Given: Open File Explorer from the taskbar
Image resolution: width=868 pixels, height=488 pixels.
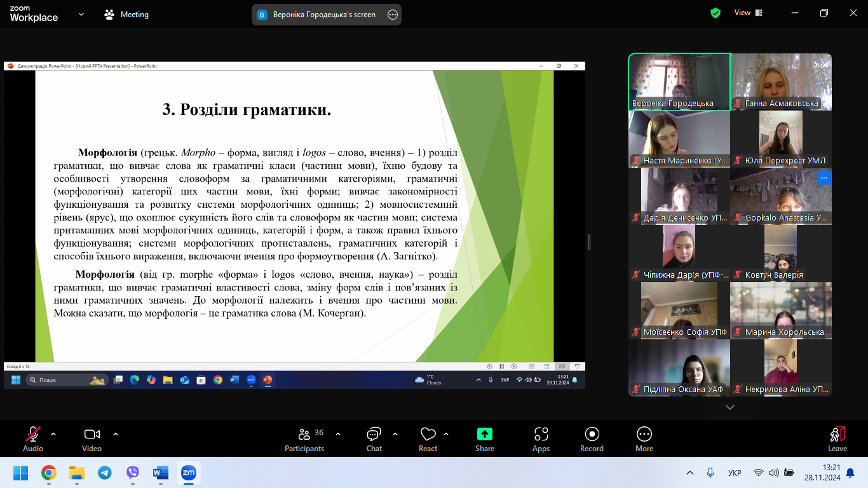Looking at the screenshot, I should [77, 473].
